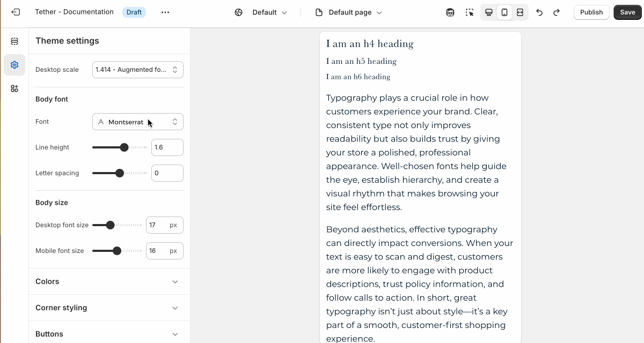This screenshot has width=644, height=343.
Task: Open the Desktop scale dropdown
Action: click(138, 70)
